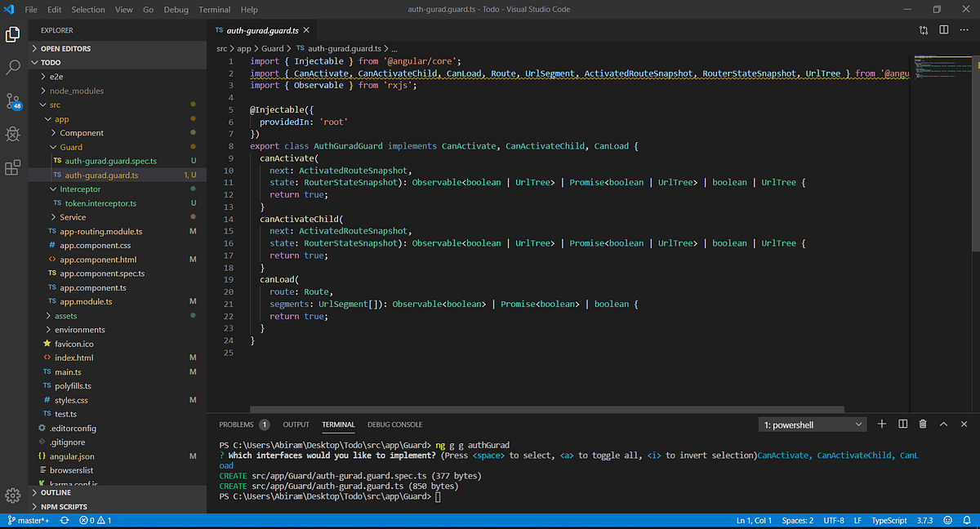Click the TypeScript language mode button

889,520
